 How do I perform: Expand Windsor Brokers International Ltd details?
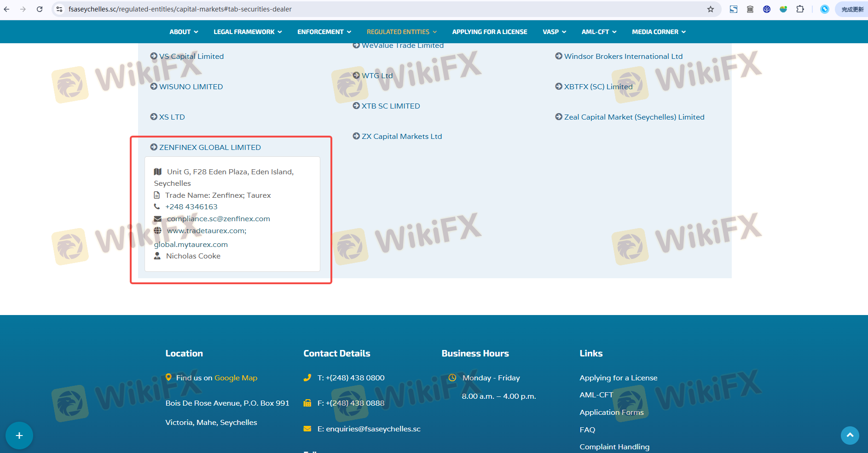point(623,56)
